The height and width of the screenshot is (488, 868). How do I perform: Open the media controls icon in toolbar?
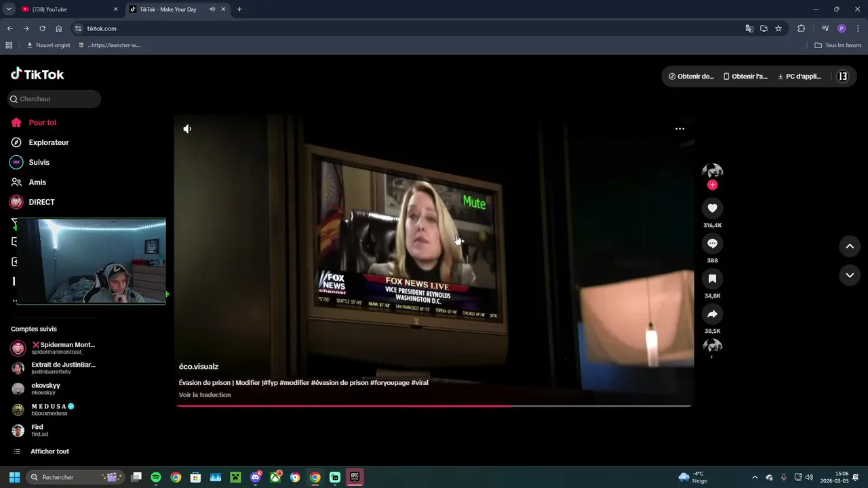point(825,28)
